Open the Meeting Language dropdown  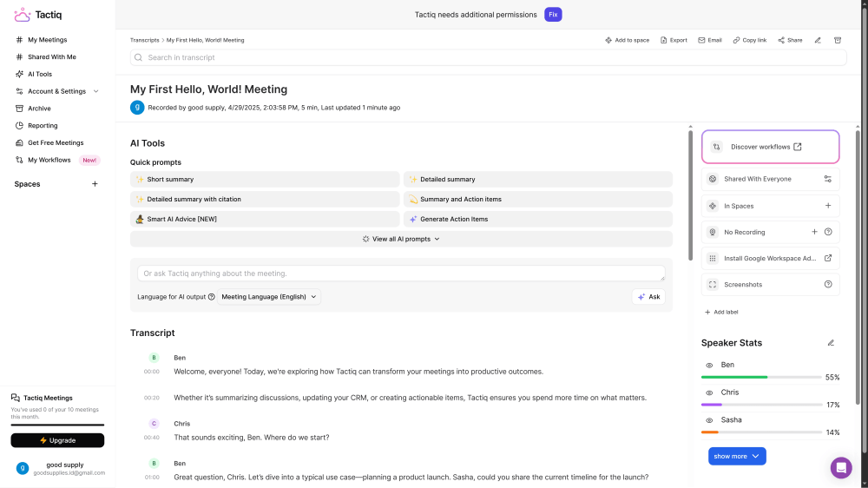click(268, 297)
